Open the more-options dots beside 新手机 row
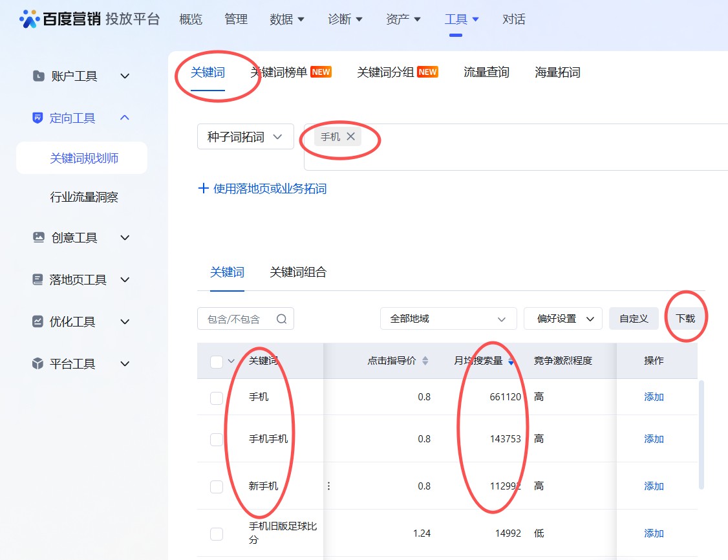This screenshot has width=728, height=560. coord(328,486)
